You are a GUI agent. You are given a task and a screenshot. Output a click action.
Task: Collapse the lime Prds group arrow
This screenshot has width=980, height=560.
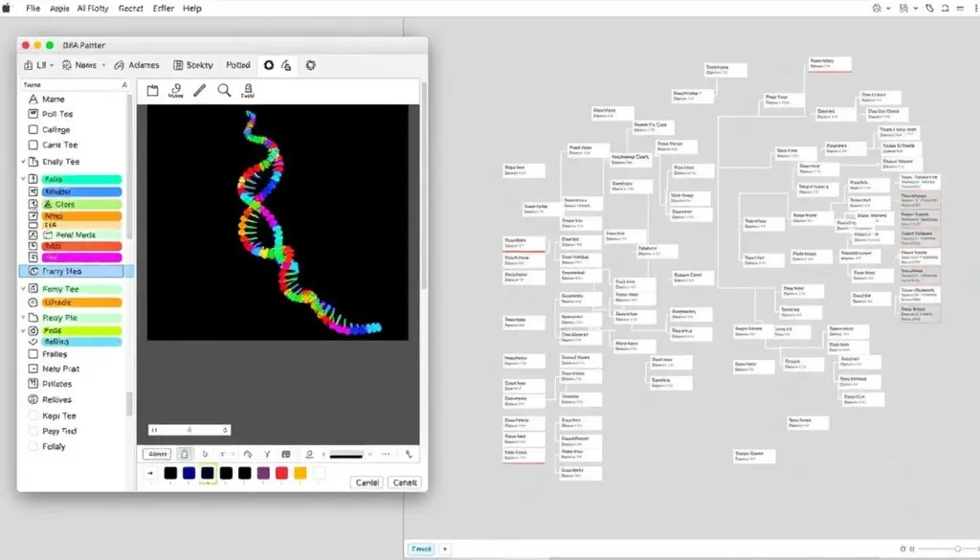point(24,330)
